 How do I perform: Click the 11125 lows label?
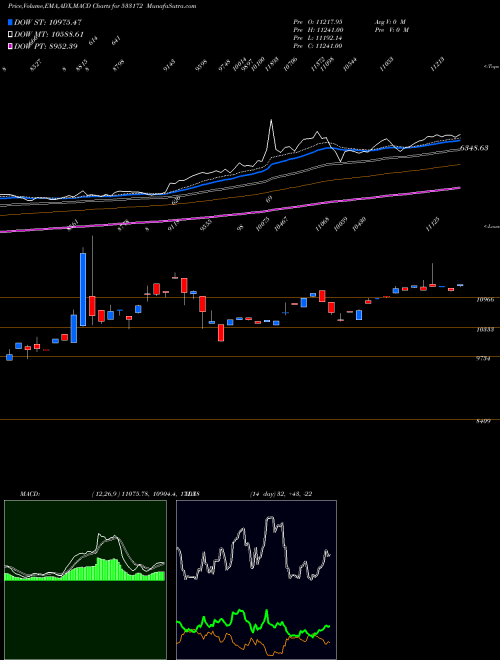pyautogui.click(x=432, y=225)
